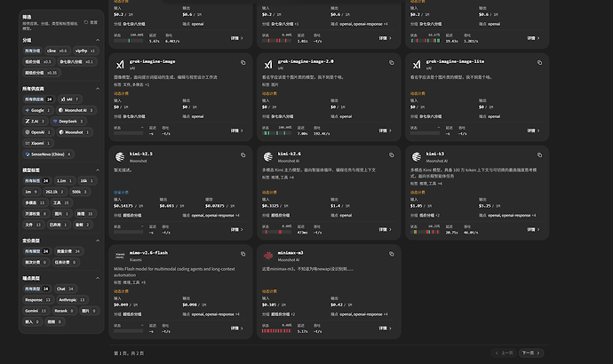Click the kimi-k3 model title

pos(434,154)
